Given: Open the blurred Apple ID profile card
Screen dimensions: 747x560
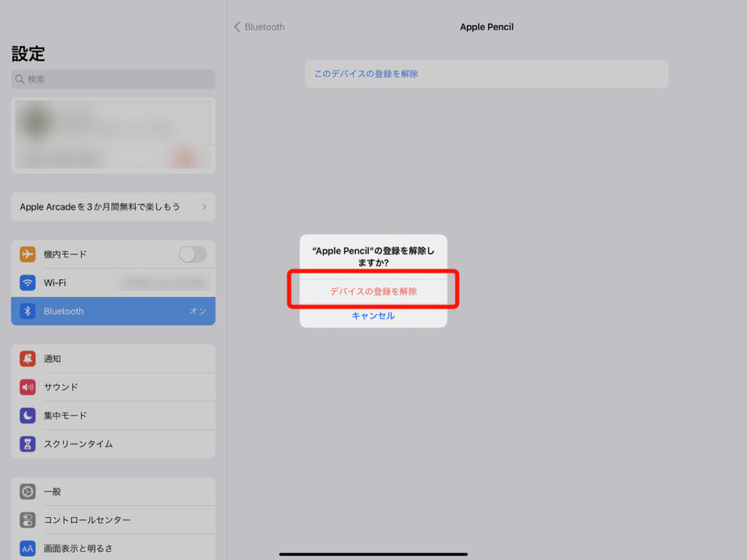Looking at the screenshot, I should pyautogui.click(x=113, y=134).
